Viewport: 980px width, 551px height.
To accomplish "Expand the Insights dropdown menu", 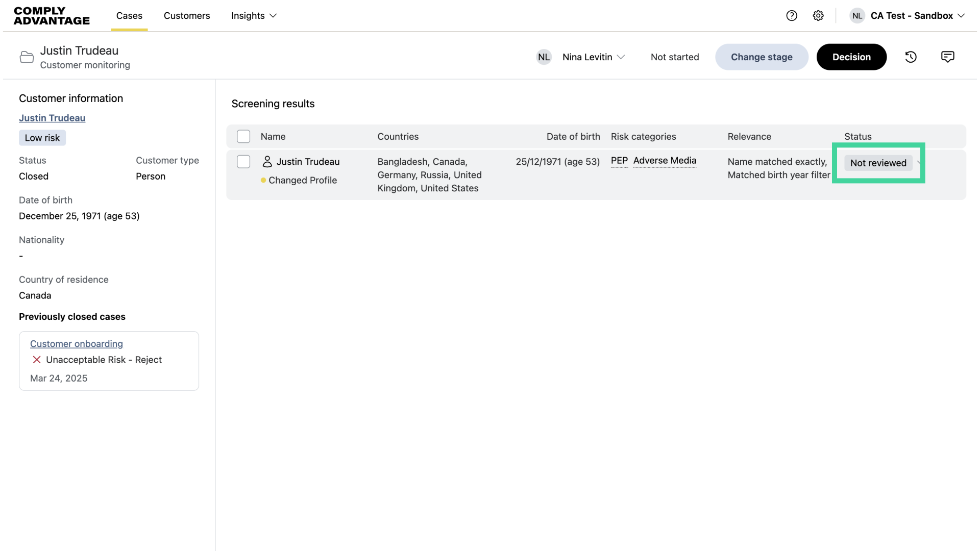I will 254,16.
